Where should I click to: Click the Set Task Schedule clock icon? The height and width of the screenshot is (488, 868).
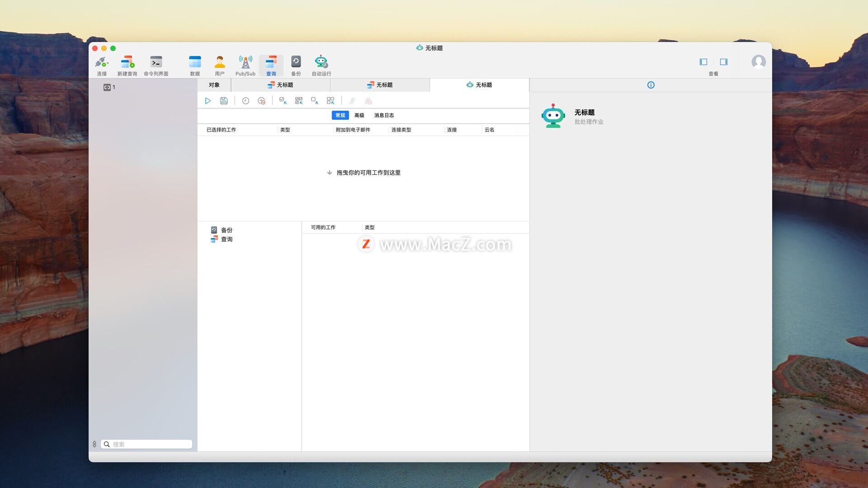tap(245, 101)
